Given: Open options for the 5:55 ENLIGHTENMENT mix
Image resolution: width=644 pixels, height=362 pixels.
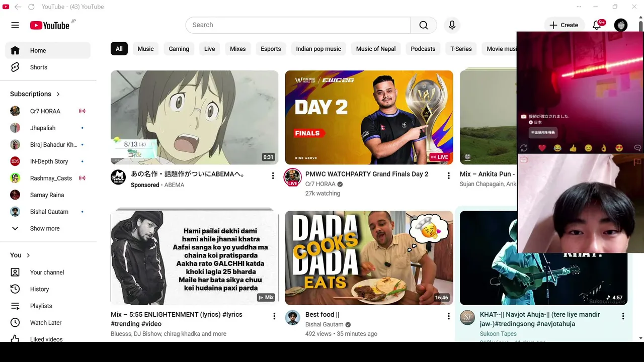Looking at the screenshot, I should 274,316.
